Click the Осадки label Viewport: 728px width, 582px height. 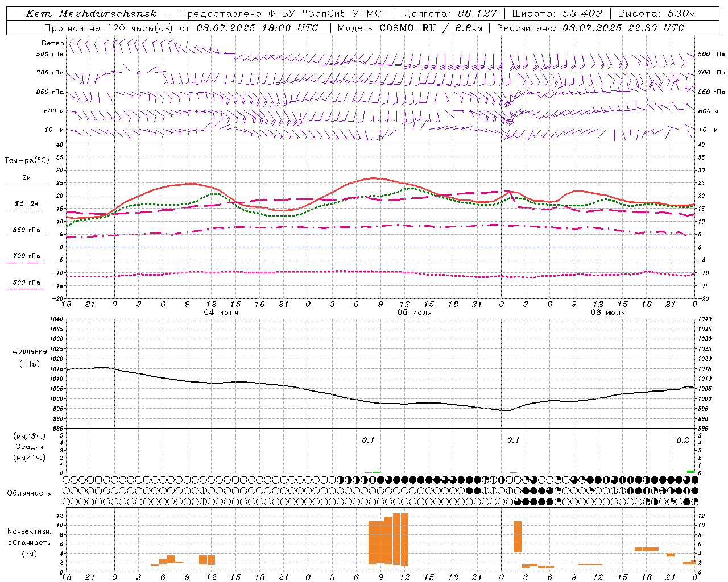pos(30,447)
